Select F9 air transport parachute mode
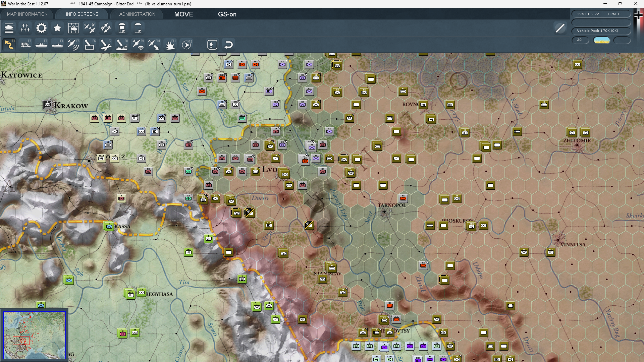This screenshot has height=362, width=644. click(x=138, y=45)
